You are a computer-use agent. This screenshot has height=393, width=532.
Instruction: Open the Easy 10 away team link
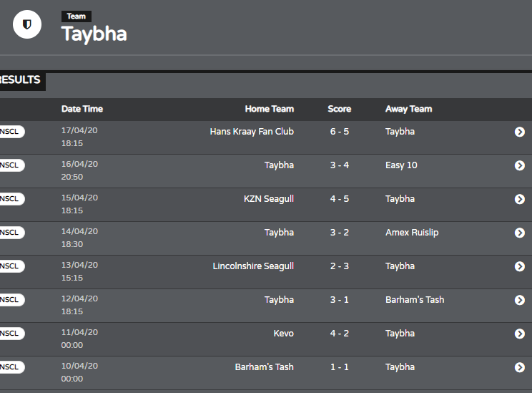(x=401, y=165)
